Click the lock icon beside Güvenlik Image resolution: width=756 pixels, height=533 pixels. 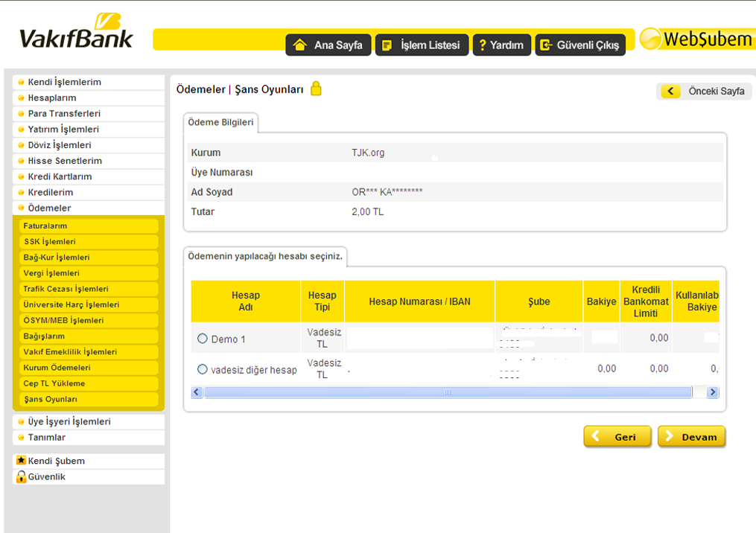[21, 476]
